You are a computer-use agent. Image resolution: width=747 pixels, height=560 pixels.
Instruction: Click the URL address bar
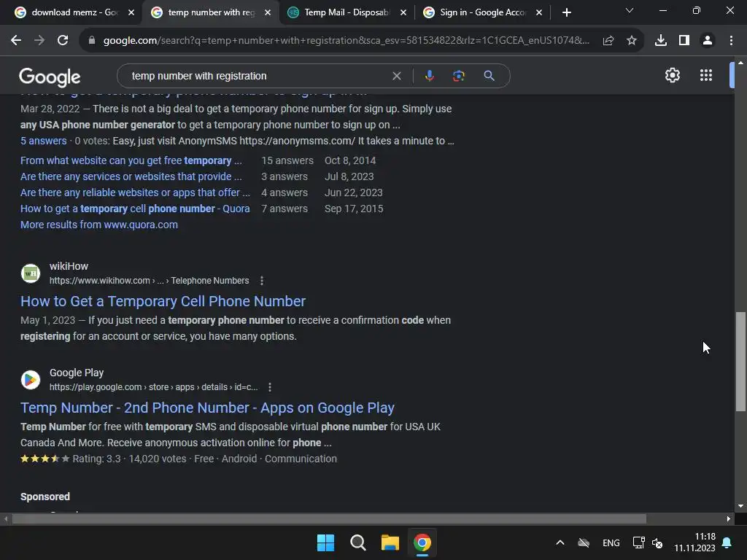[347, 41]
